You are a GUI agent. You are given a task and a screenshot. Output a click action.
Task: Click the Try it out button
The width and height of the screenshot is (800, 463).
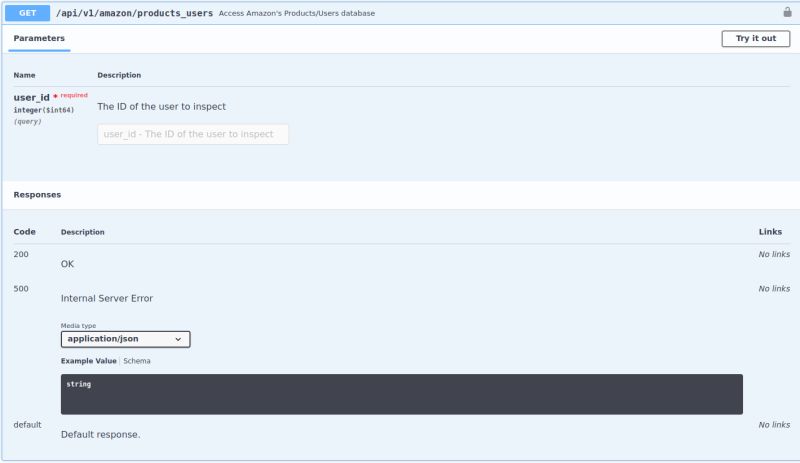[x=756, y=38]
